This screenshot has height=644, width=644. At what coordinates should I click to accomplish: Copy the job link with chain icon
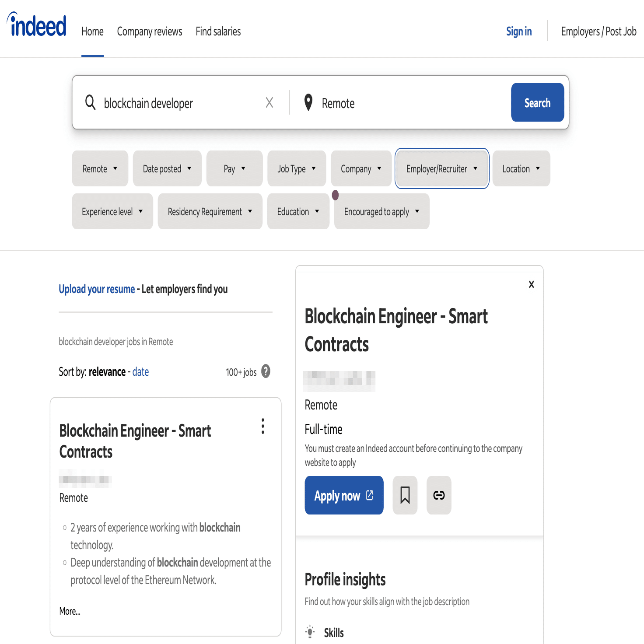439,495
